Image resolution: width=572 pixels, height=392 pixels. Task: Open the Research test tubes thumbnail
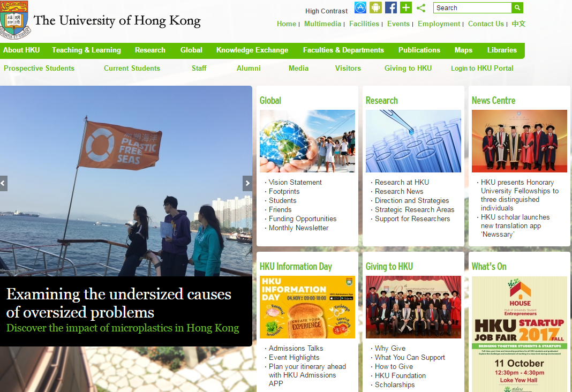pos(413,141)
